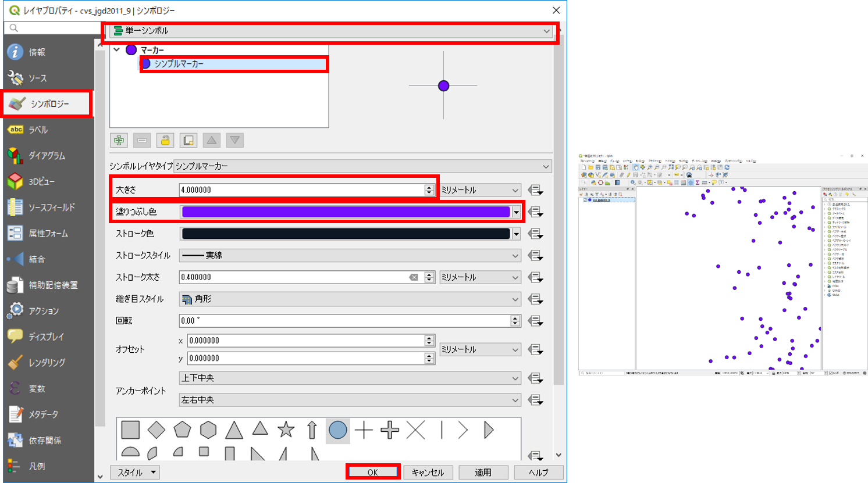Image resolution: width=868 pixels, height=483 pixels.
Task: Open the ダイアグラム page
Action: click(47, 155)
